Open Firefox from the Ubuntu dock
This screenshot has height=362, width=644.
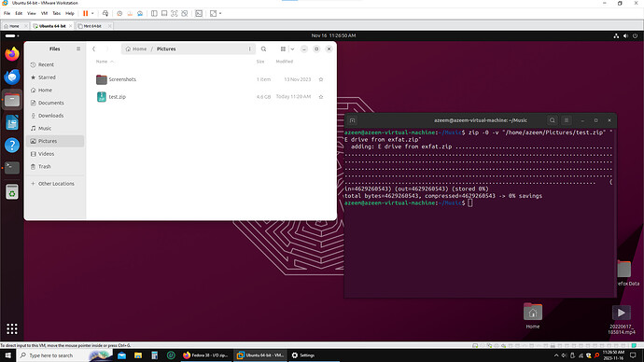click(x=12, y=54)
